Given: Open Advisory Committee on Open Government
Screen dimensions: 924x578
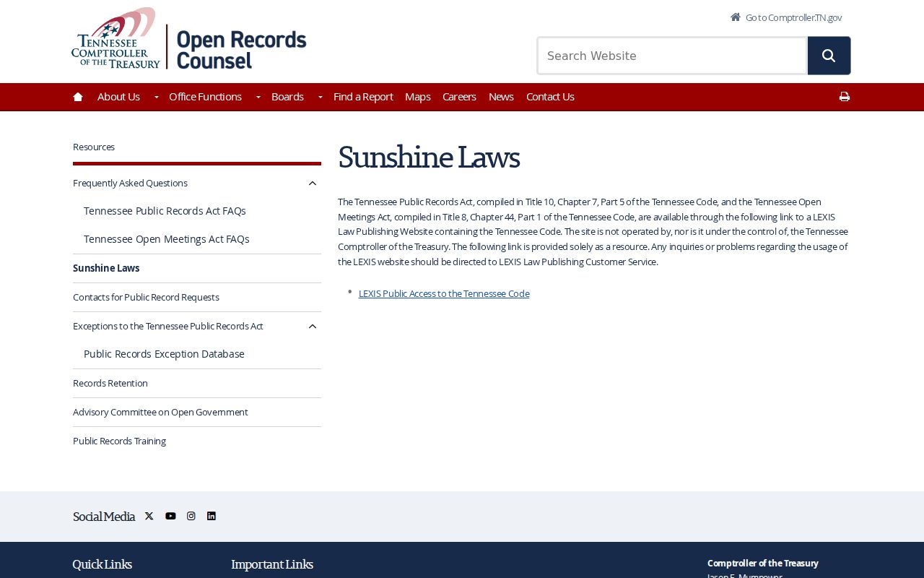Looking at the screenshot, I should (x=160, y=412).
